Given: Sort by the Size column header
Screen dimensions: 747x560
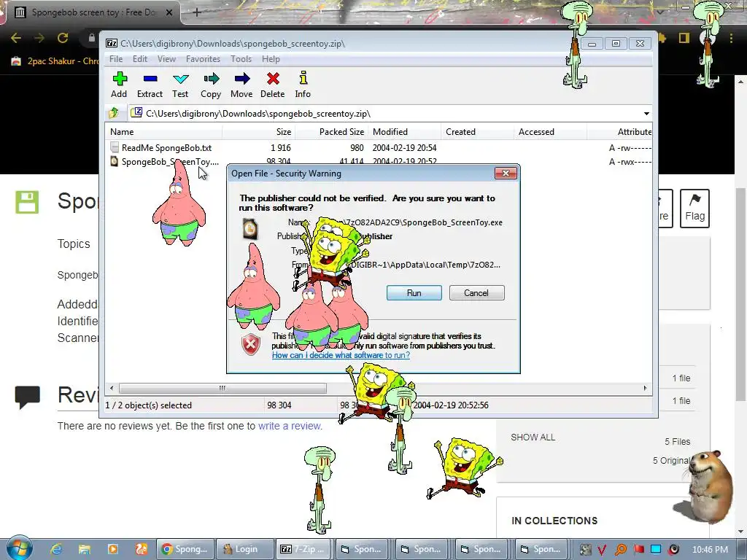Looking at the screenshot, I should pyautogui.click(x=259, y=132).
